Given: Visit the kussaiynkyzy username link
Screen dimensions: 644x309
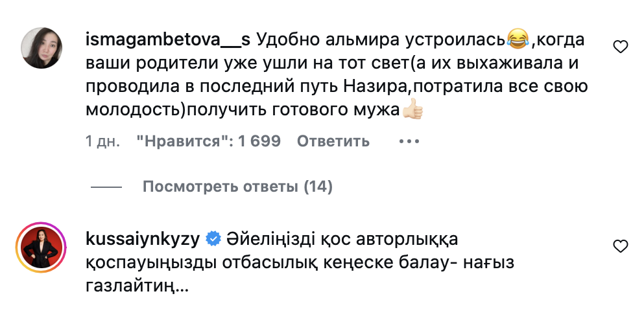Looking at the screenshot, I should [143, 238].
